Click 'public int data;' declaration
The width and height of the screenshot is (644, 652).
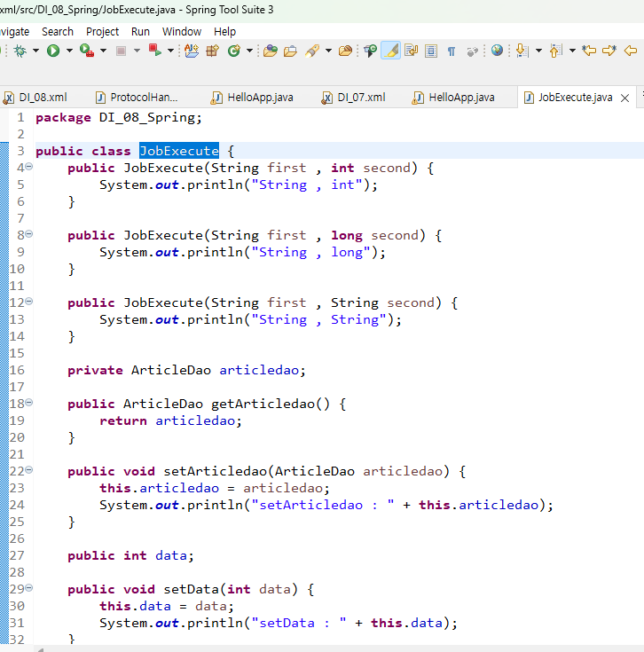pos(130,555)
